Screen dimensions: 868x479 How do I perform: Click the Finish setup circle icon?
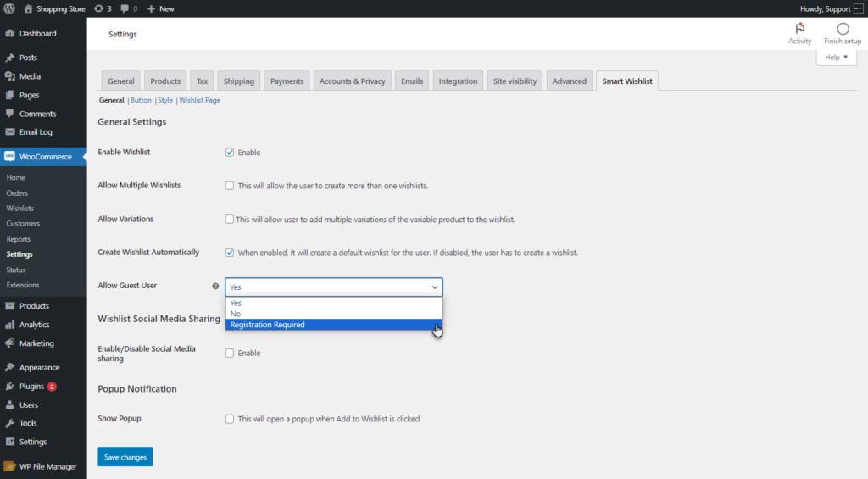pos(843,29)
